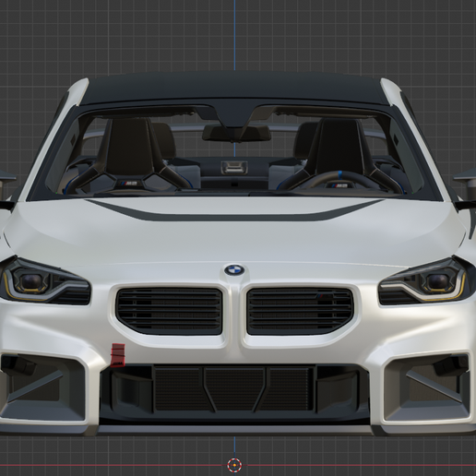Select the interior rearview mirror
Image resolution: width=476 pixels, height=476 pixels.
pyautogui.click(x=236, y=133)
